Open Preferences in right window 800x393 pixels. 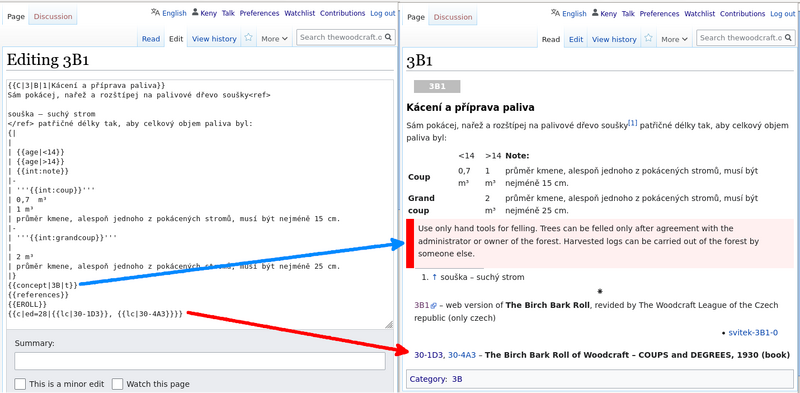coord(659,14)
